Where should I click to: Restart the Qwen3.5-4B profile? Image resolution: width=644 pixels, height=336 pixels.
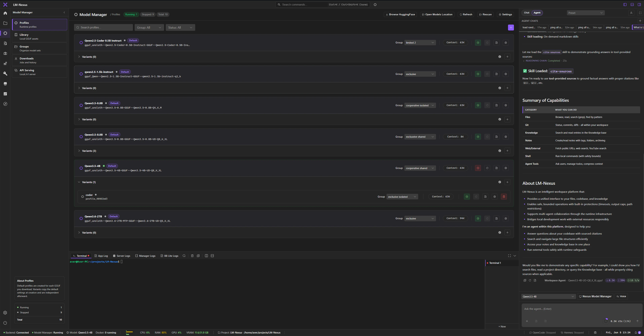[487, 168]
